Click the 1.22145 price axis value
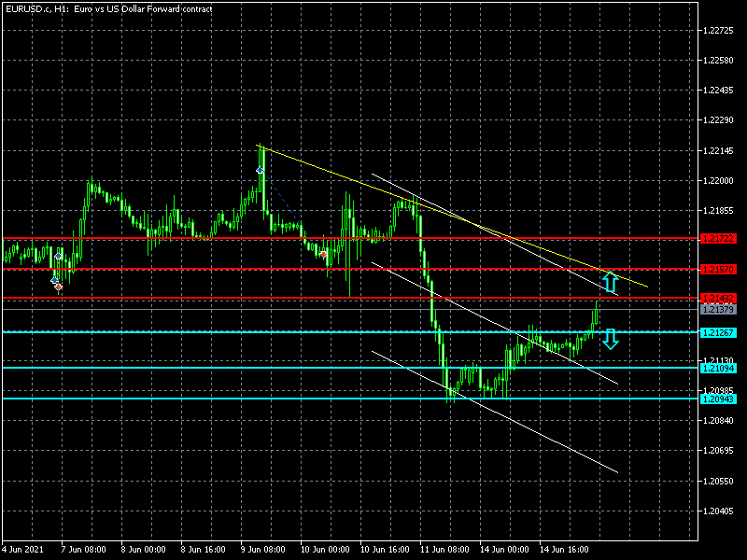Screen dimensions: 747x560 718,151
